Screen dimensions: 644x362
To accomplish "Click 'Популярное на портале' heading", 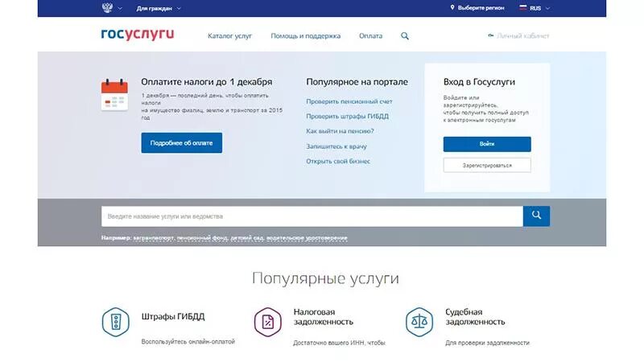I will point(357,82).
